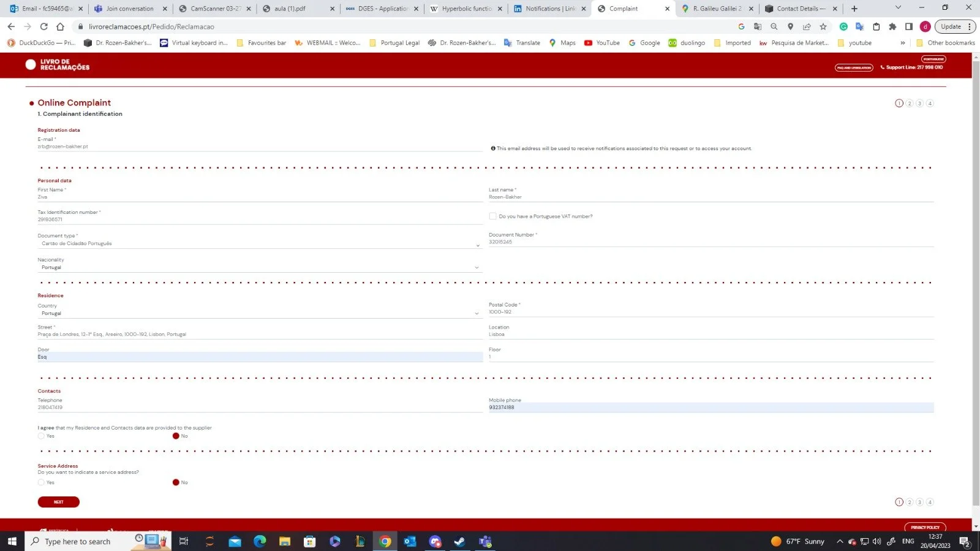This screenshot has height=551, width=980.
Task: Go back with the browser back arrow
Action: tap(11, 27)
